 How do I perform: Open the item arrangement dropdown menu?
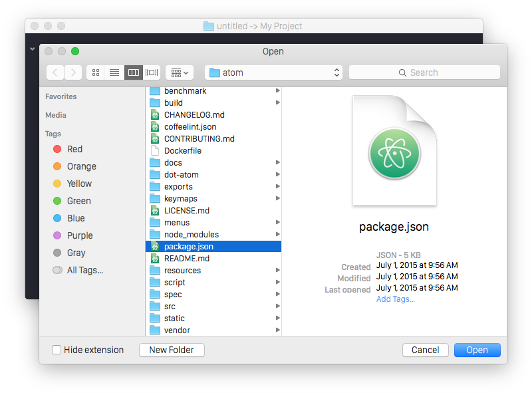pos(179,72)
